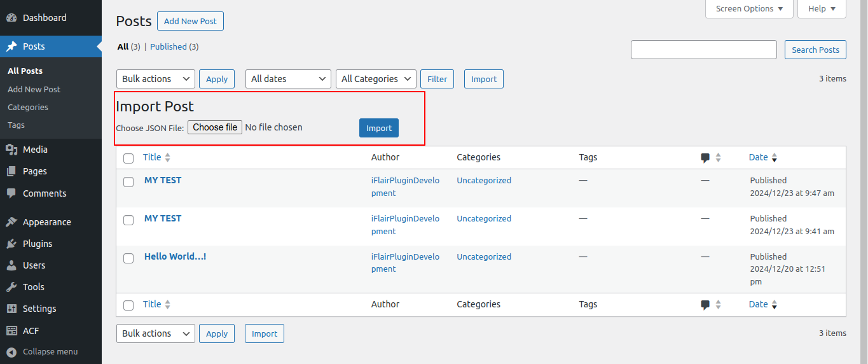Click the Date column header link
Screen dimensions: 868x364
(x=758, y=157)
